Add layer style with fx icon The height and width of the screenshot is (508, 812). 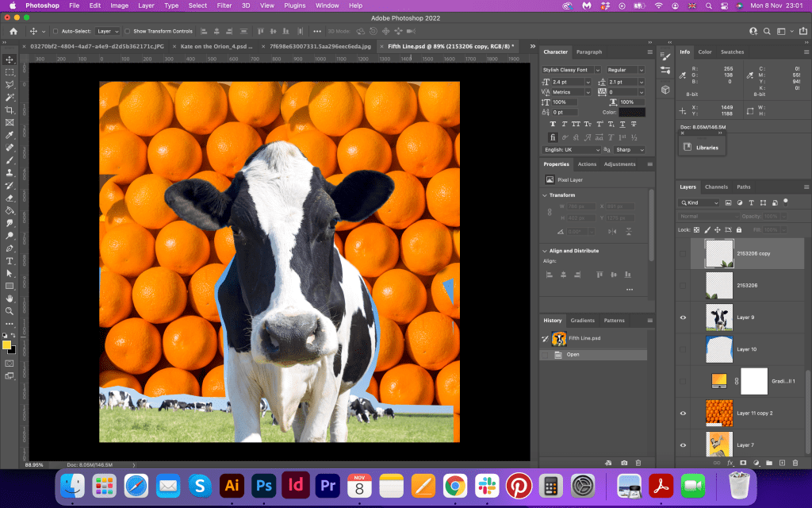click(730, 462)
